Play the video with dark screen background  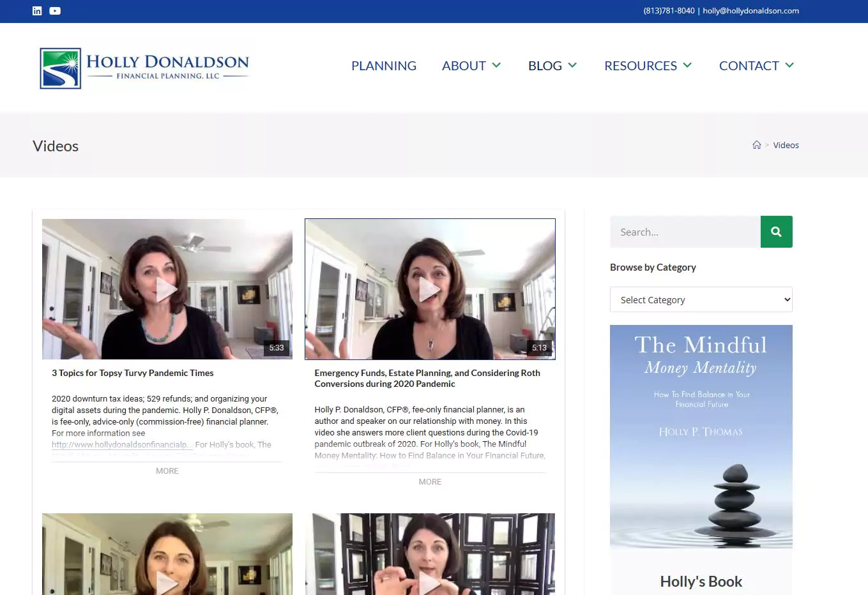pyautogui.click(x=430, y=554)
